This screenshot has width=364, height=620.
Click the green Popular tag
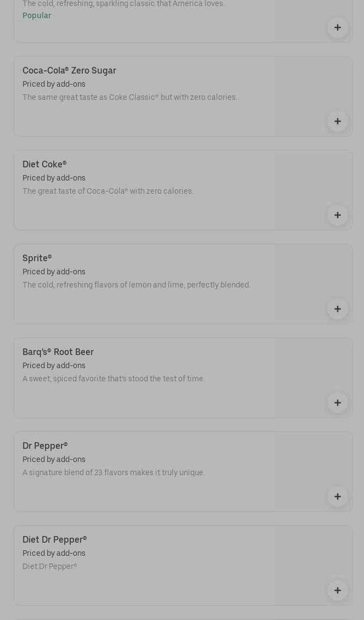point(37,16)
